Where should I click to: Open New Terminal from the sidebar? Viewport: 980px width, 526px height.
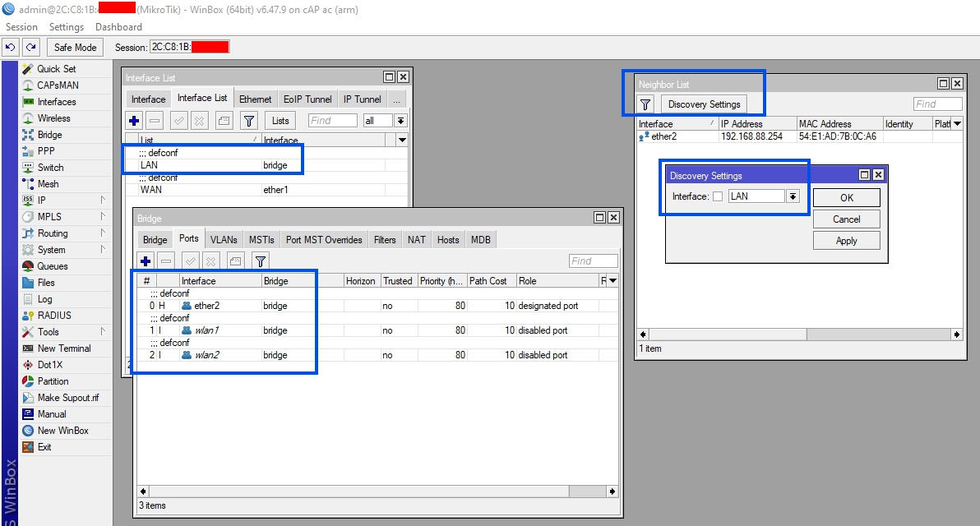pyautogui.click(x=64, y=348)
